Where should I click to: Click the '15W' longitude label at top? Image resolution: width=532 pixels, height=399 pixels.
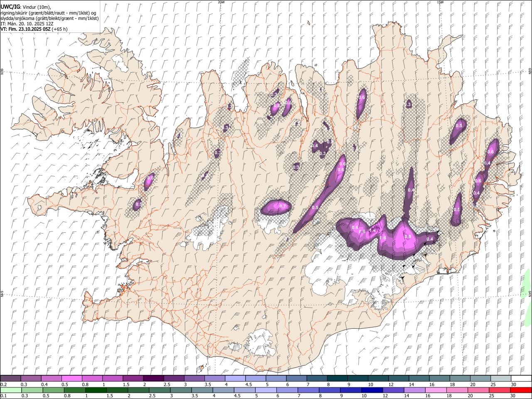(440, 2)
